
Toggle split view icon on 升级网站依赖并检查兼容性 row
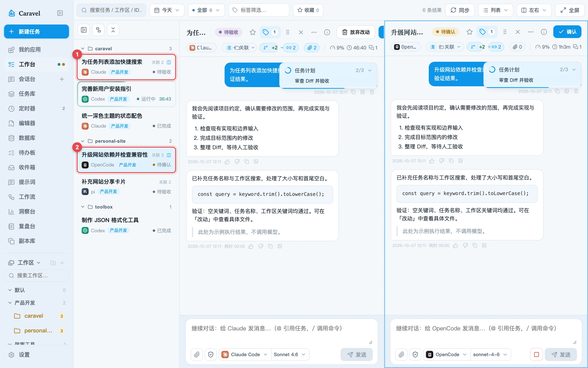[169, 155]
